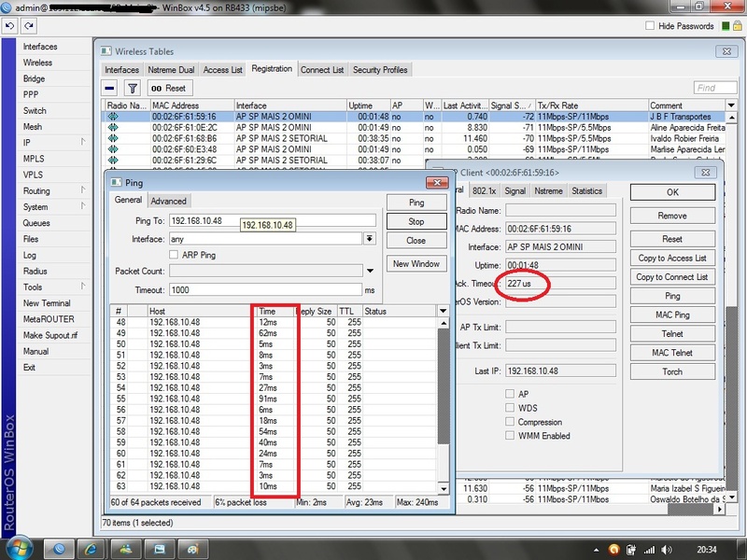Switch to the Security Profiles tab
747x560 pixels.
[x=380, y=69]
